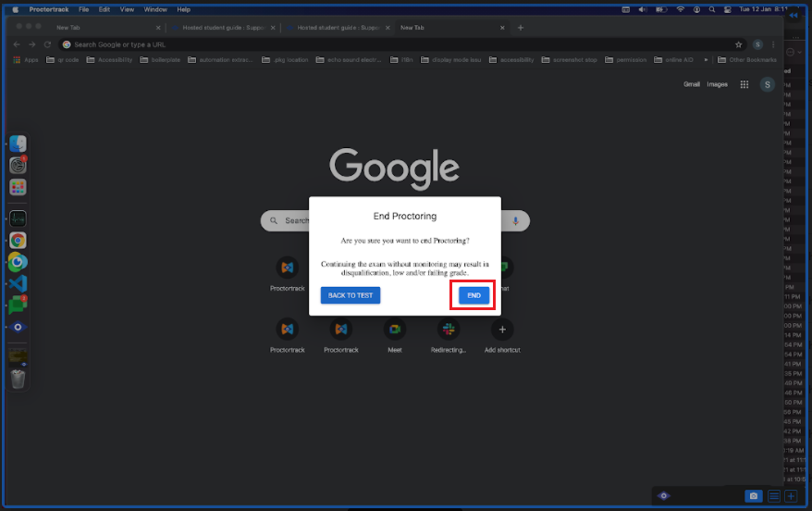Viewport: 812px width, 511px height.
Task: Expand the boilerplate bookmark folder
Action: pos(160,60)
